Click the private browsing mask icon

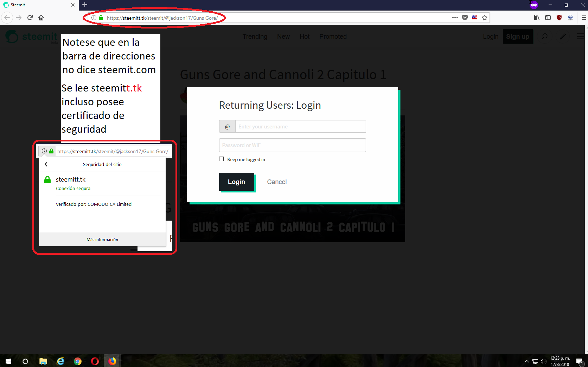click(x=534, y=5)
